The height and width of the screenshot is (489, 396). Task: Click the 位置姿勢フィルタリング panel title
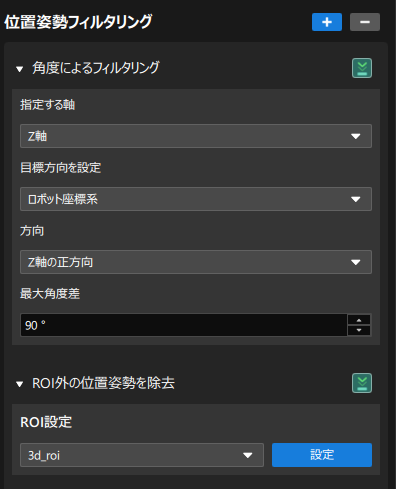coord(78,22)
